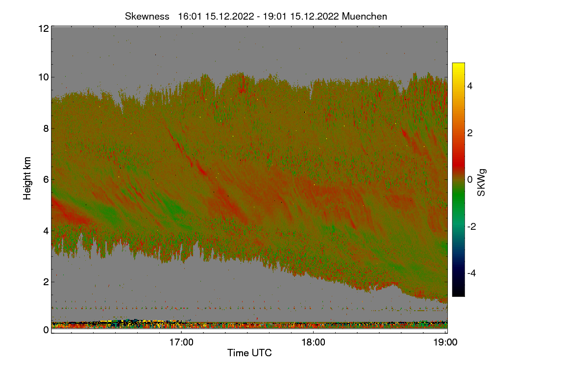The width and height of the screenshot is (588, 392).
Task: Click the 19:00 time tick label
Action: click(445, 343)
